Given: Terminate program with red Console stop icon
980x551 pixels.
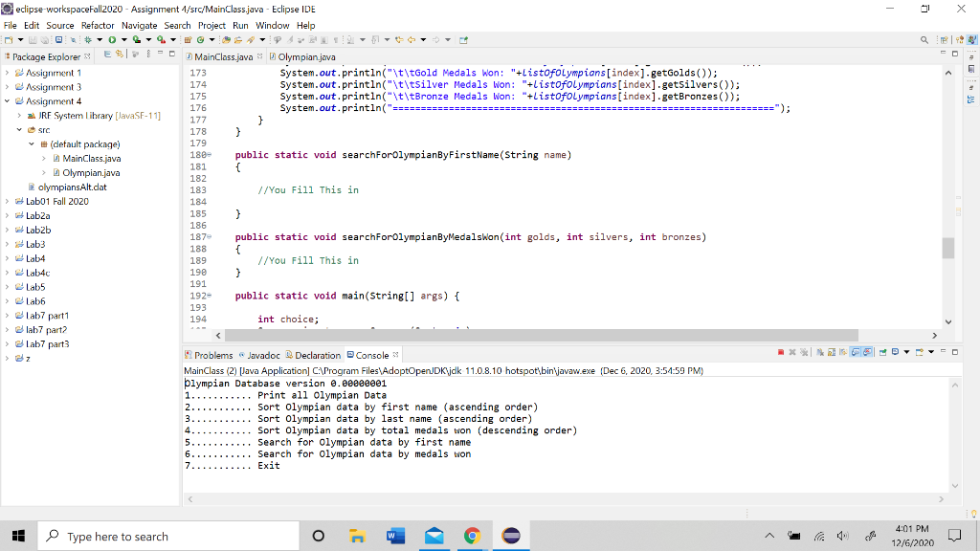Looking at the screenshot, I should click(x=781, y=352).
